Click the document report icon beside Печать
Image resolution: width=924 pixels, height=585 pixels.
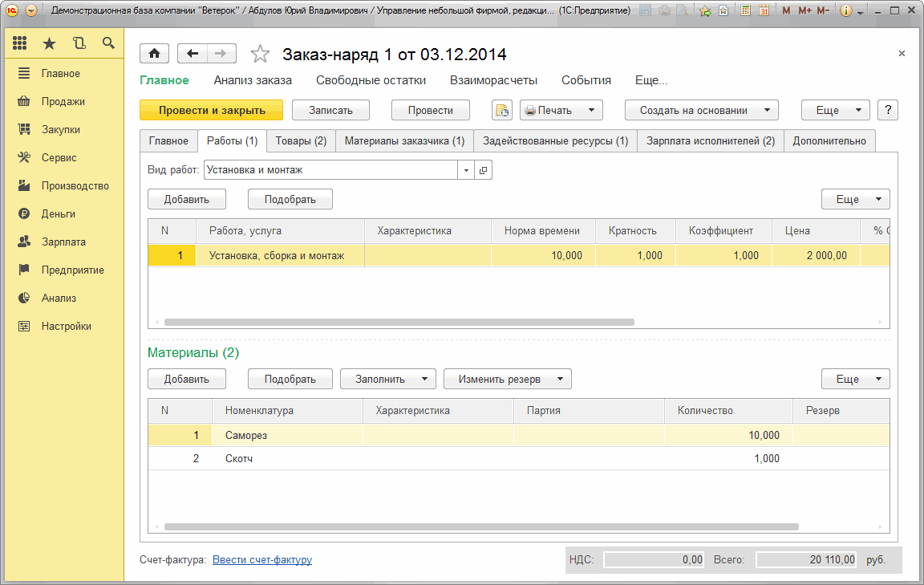pyautogui.click(x=502, y=111)
